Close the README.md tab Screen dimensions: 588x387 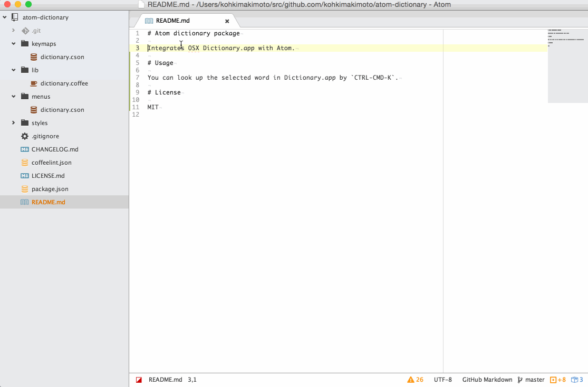[x=227, y=22]
